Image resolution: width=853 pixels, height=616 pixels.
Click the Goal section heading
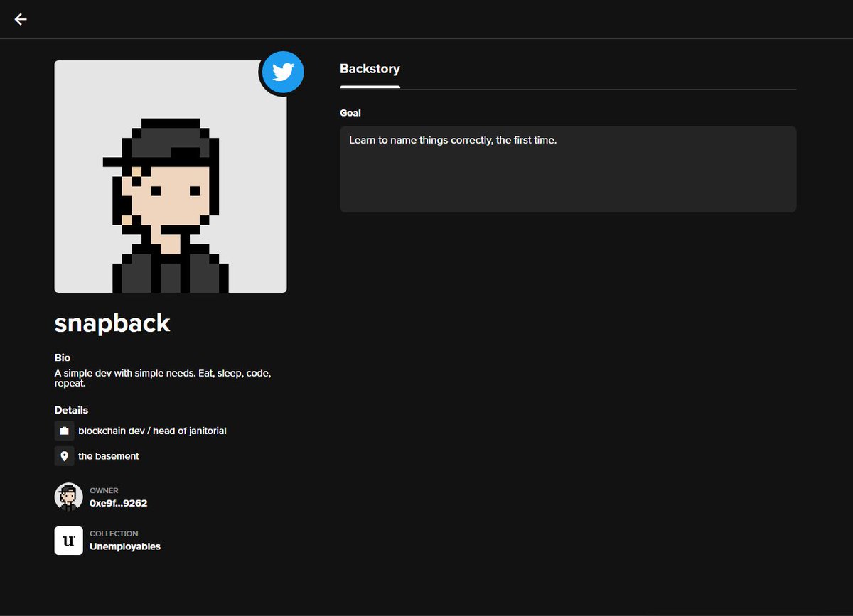pos(350,112)
